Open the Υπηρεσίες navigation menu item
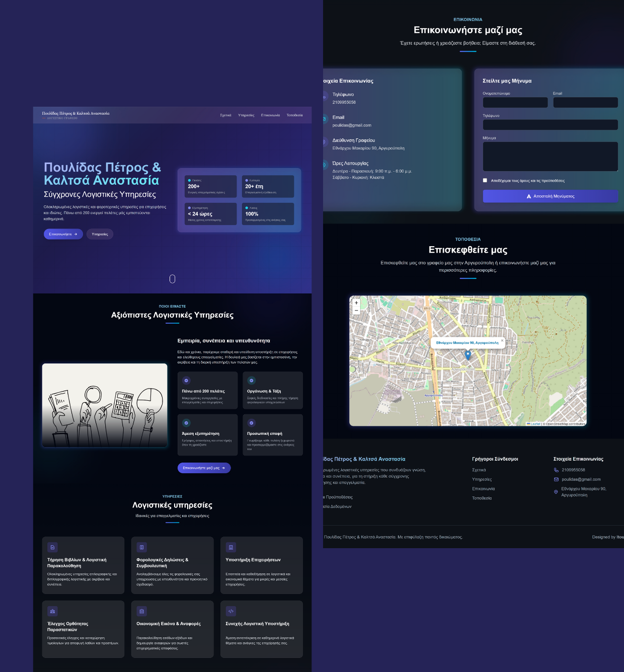This screenshot has width=624, height=672. 246,115
